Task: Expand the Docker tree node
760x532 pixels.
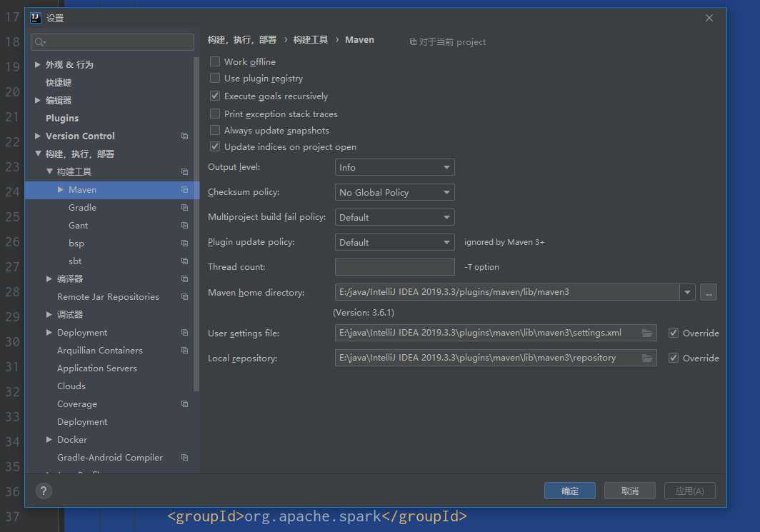Action: click(49, 439)
